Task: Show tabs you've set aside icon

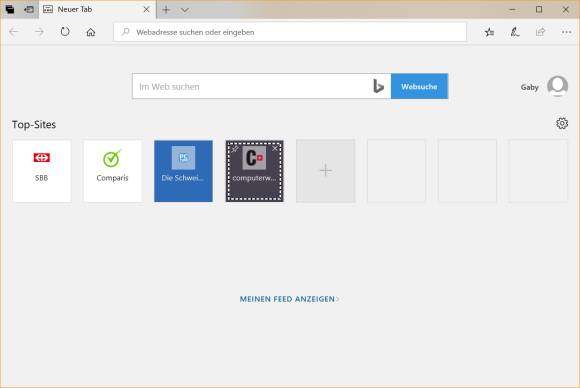Action: point(10,10)
